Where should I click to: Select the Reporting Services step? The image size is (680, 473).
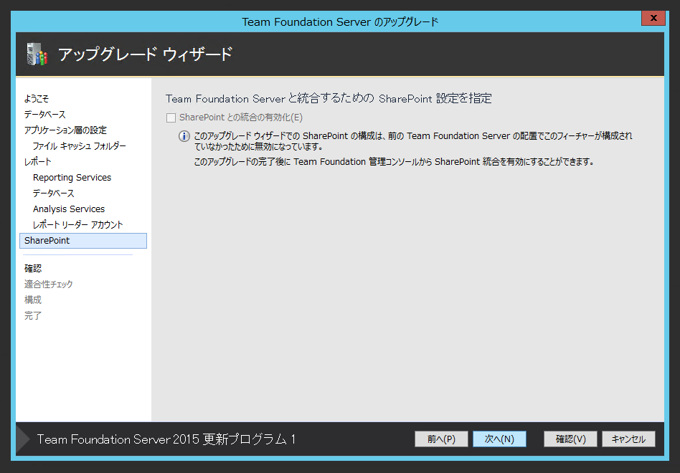72,177
